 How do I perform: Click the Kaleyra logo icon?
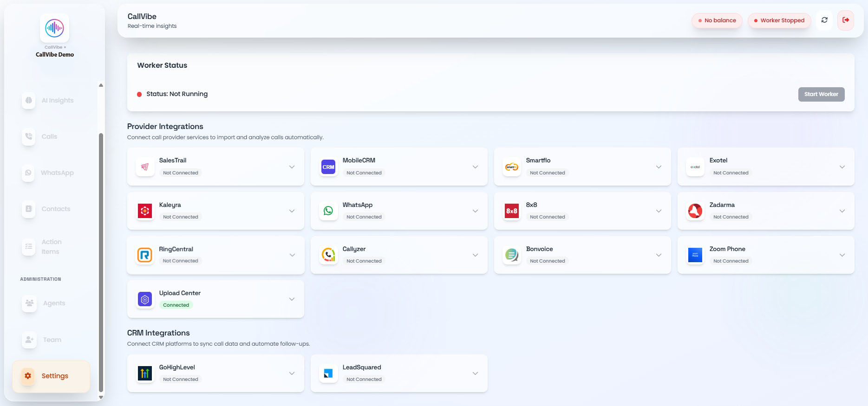[x=145, y=211]
